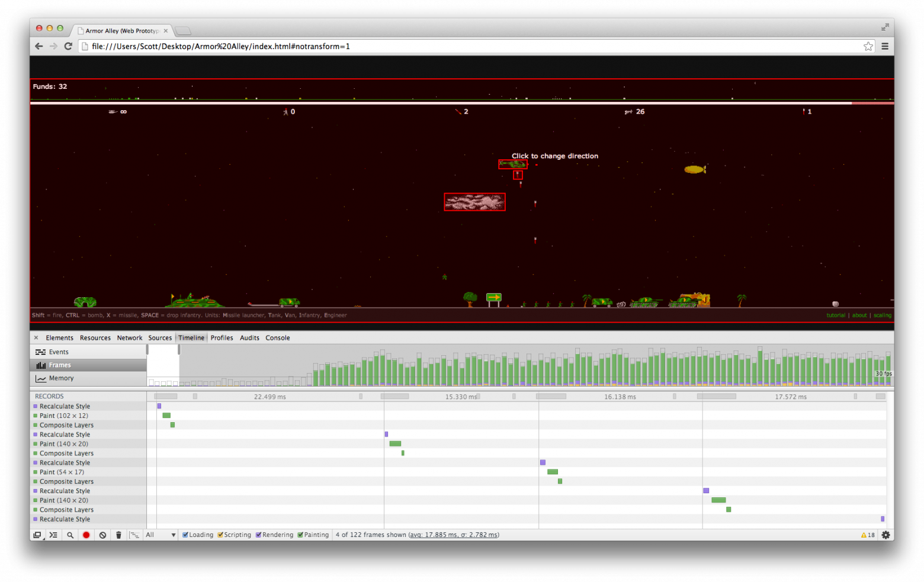Click the 30 fps label
Viewport: 924px width, 582px height.
(x=884, y=374)
